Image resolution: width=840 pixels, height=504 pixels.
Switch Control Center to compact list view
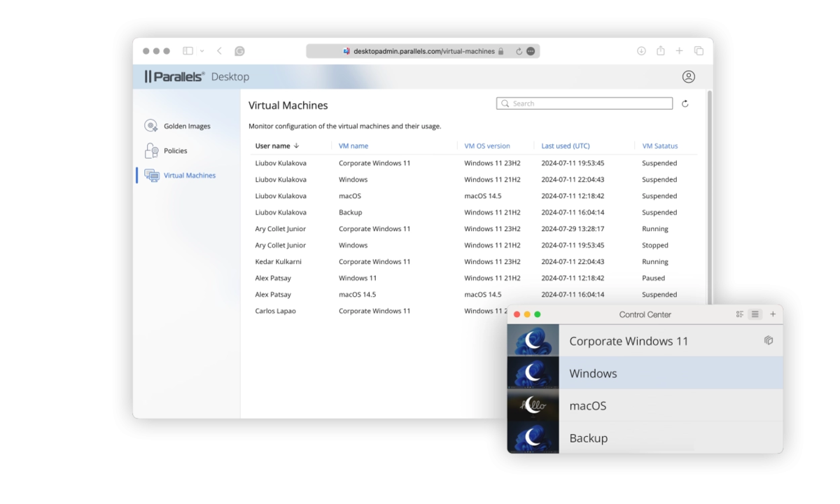coord(755,314)
